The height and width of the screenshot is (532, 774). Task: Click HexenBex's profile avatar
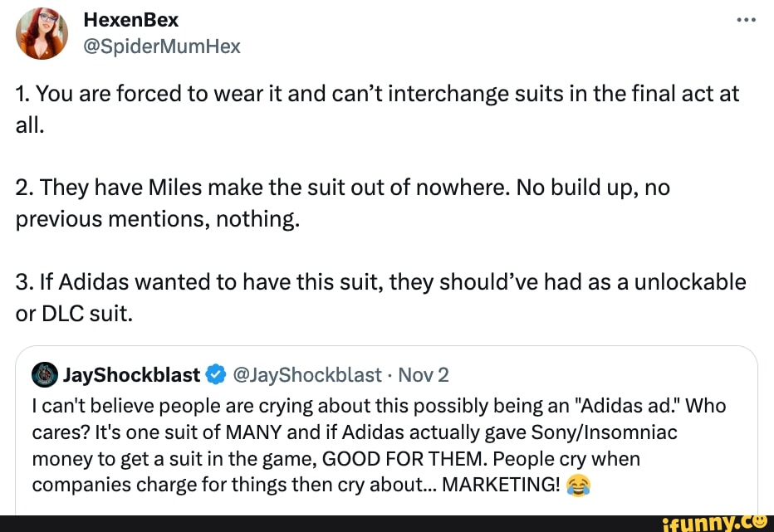click(41, 33)
